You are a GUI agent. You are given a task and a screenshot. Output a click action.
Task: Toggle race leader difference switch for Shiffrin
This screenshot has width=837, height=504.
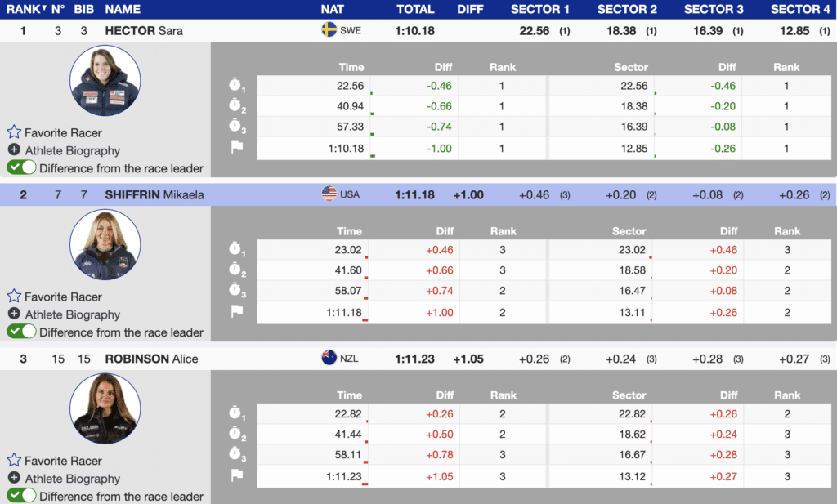(x=22, y=332)
